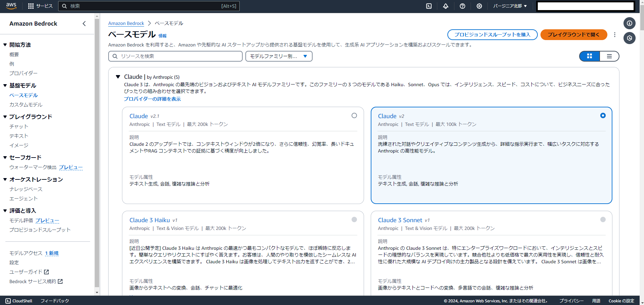Open エージェント in the sidebar
Screen dimensions: 644x305
[x=24, y=199]
